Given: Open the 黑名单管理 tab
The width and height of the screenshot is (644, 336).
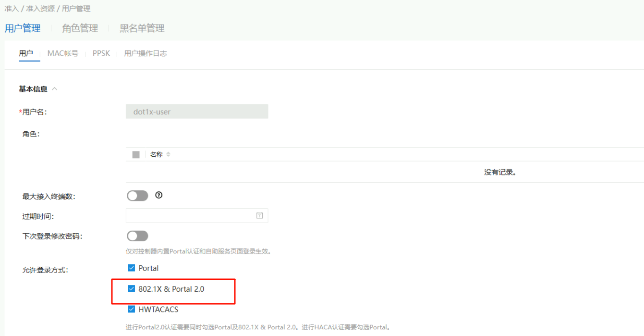Looking at the screenshot, I should (x=142, y=28).
